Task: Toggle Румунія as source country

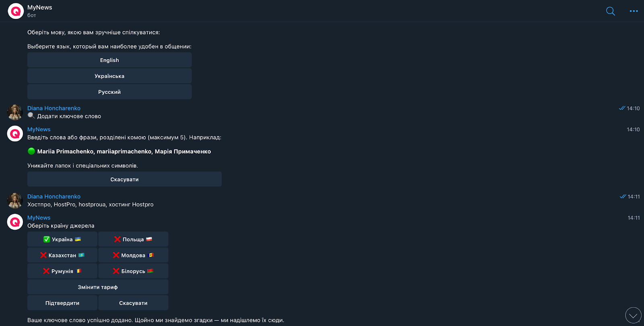Action: [x=62, y=271]
